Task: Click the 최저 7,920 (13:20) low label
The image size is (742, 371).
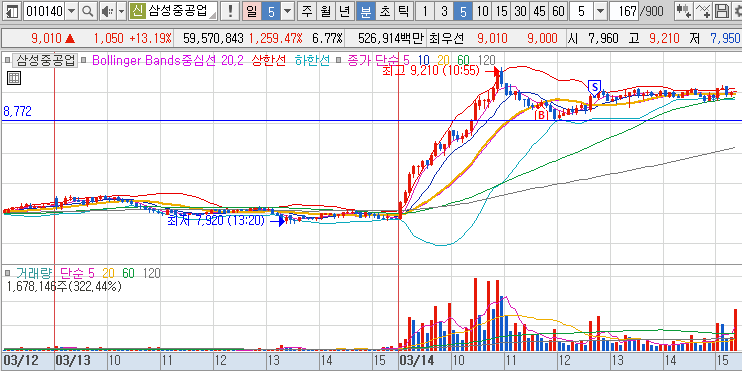Action: coord(216,221)
